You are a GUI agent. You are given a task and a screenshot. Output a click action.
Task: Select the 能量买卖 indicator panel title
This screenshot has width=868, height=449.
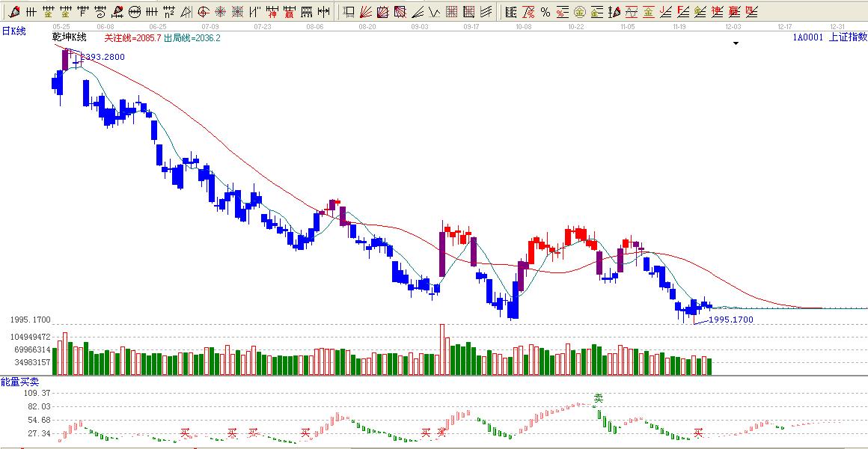click(x=15, y=382)
